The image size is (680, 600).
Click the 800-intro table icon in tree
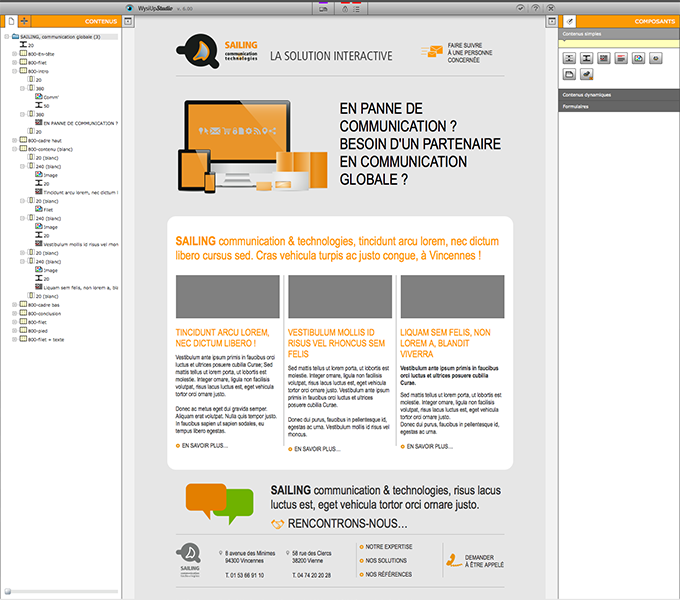pyautogui.click(x=23, y=71)
